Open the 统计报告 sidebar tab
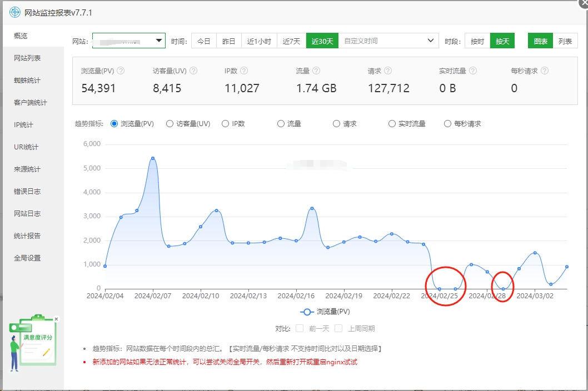The image size is (588, 391). (33, 236)
